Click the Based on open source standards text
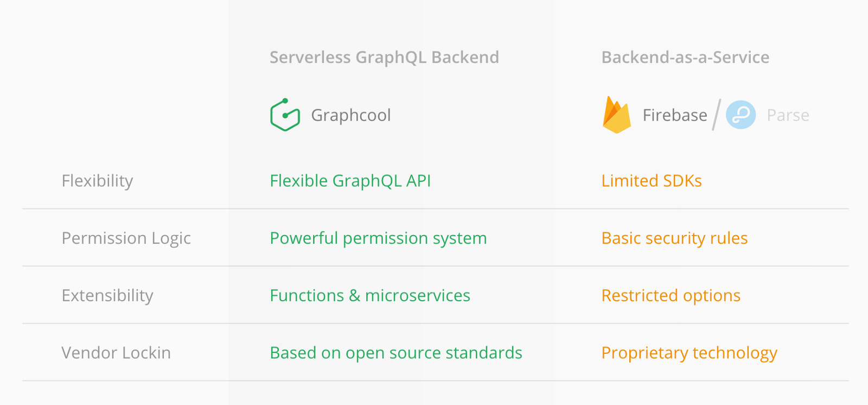868x405 pixels. 396,353
